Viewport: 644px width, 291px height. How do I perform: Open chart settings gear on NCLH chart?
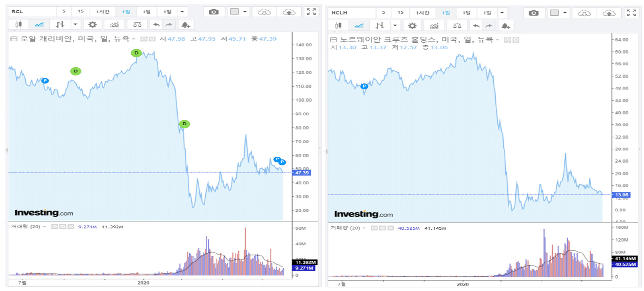click(x=412, y=26)
